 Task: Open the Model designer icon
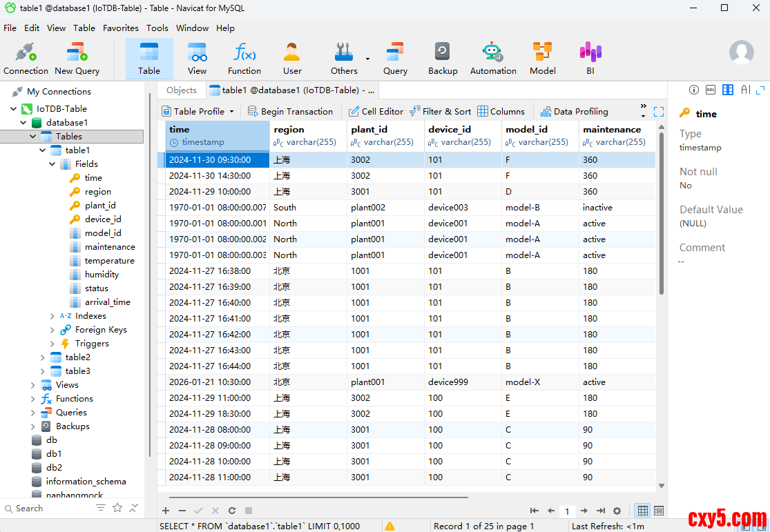click(x=542, y=59)
